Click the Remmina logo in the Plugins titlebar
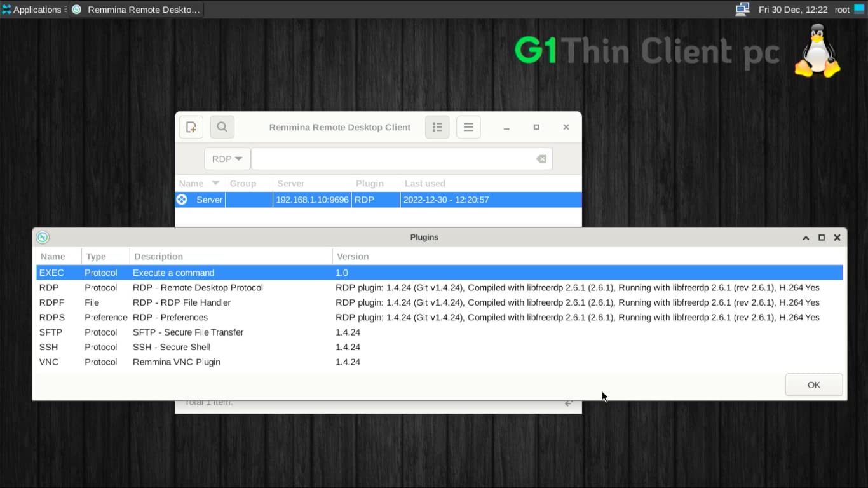Screen dimensions: 868x488 coord(43,236)
